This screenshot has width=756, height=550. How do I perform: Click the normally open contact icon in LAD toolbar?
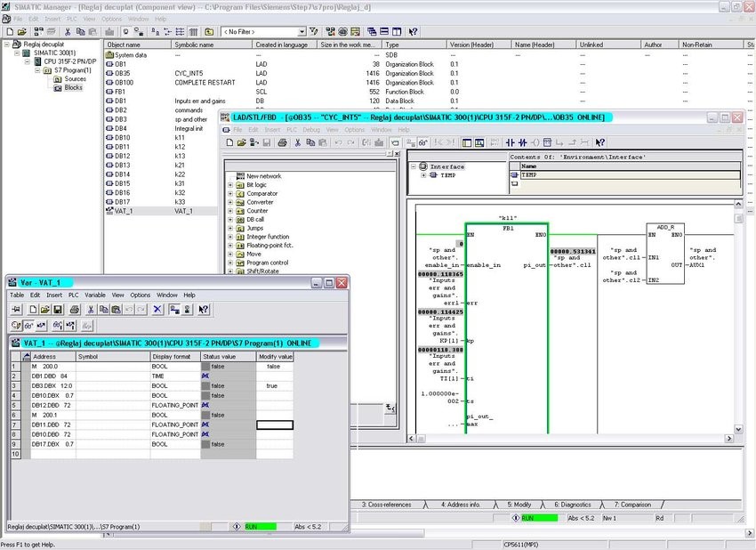511,142
